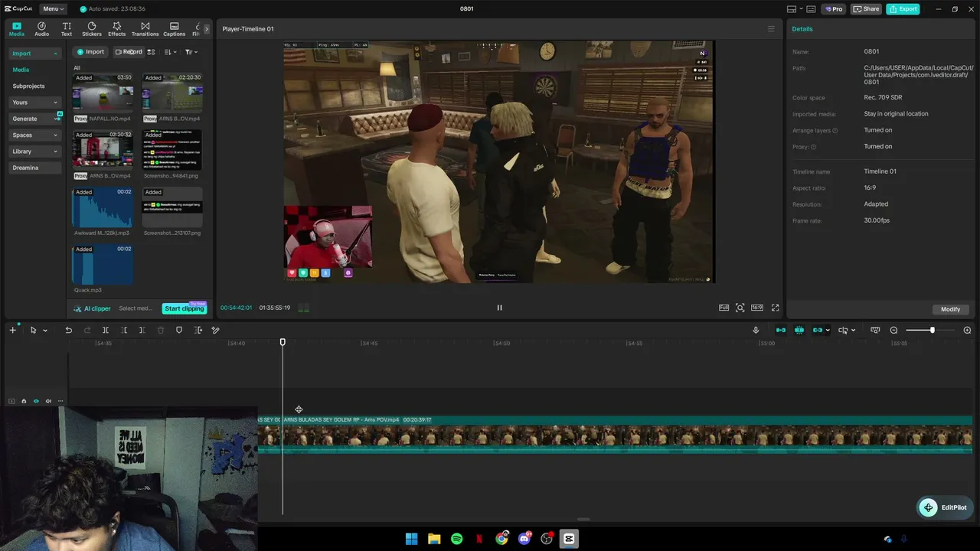Hide the main video track
The height and width of the screenshot is (551, 980).
36,401
